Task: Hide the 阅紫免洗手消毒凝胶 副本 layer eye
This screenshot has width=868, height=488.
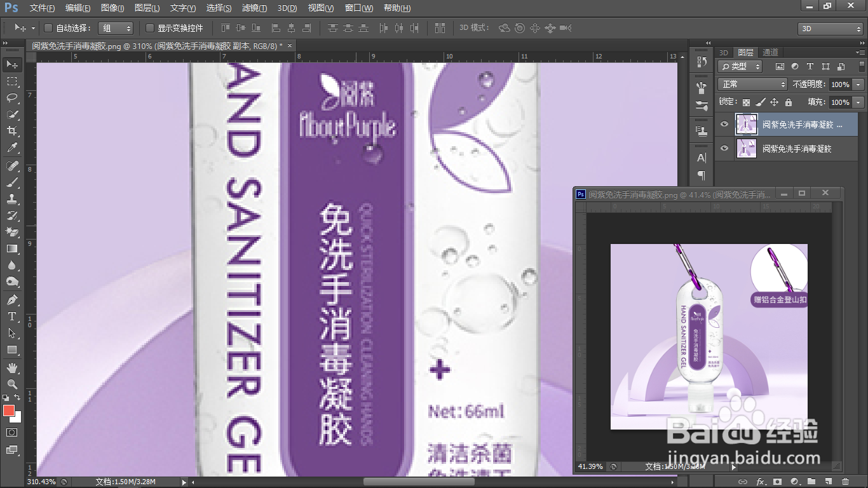Action: pos(724,125)
